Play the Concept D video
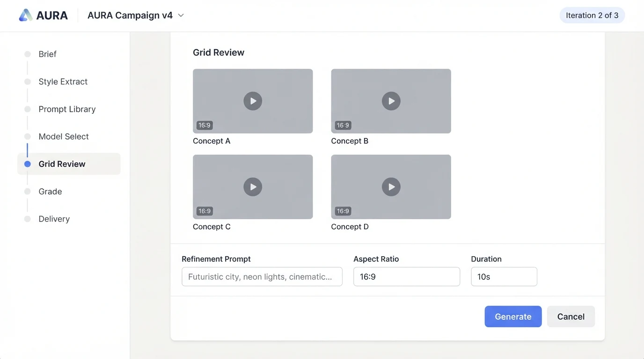Screen dimensions: 644x359 [391, 187]
